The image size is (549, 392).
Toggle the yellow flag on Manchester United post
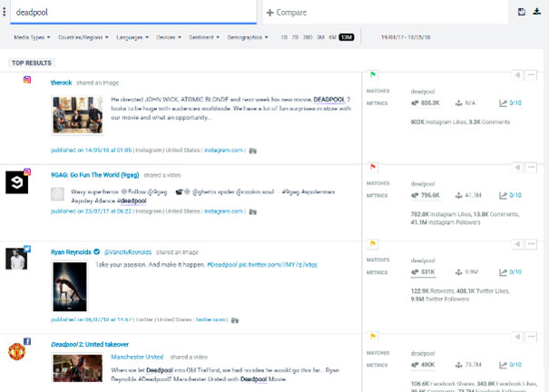click(373, 337)
